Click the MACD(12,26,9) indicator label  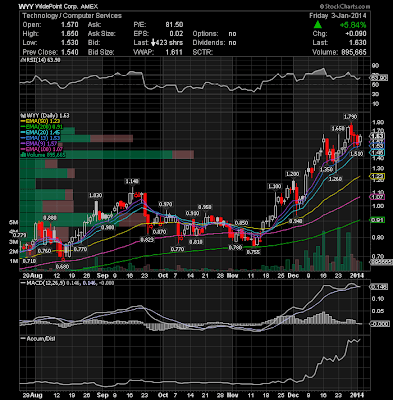point(67,283)
